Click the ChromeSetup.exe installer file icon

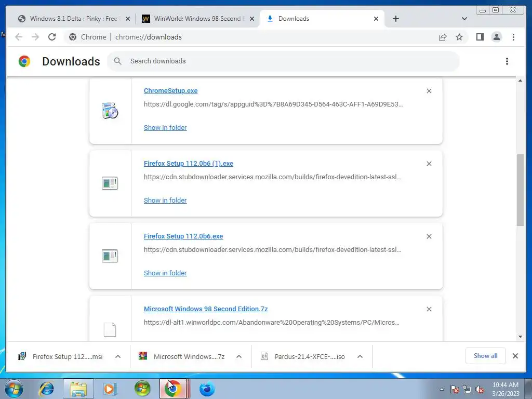pyautogui.click(x=110, y=111)
